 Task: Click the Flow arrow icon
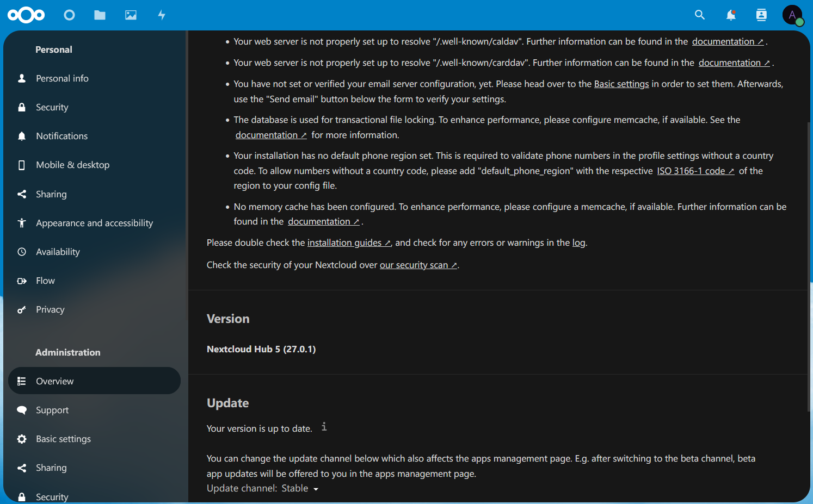22,281
